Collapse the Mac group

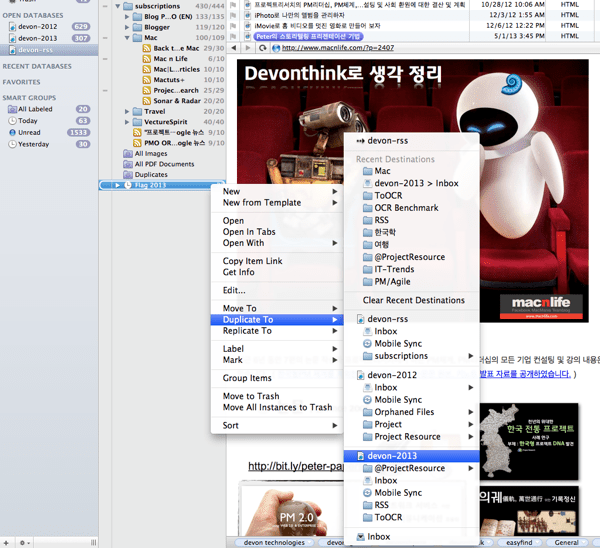coord(127,38)
